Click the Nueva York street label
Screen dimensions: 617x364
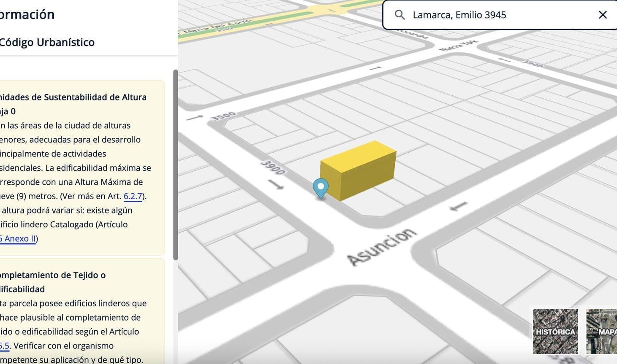click(x=458, y=46)
